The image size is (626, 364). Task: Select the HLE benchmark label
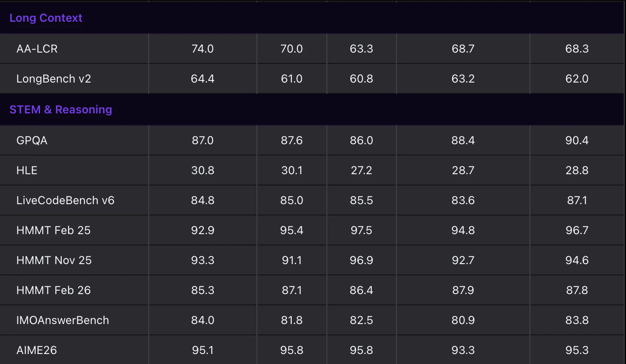(27, 170)
